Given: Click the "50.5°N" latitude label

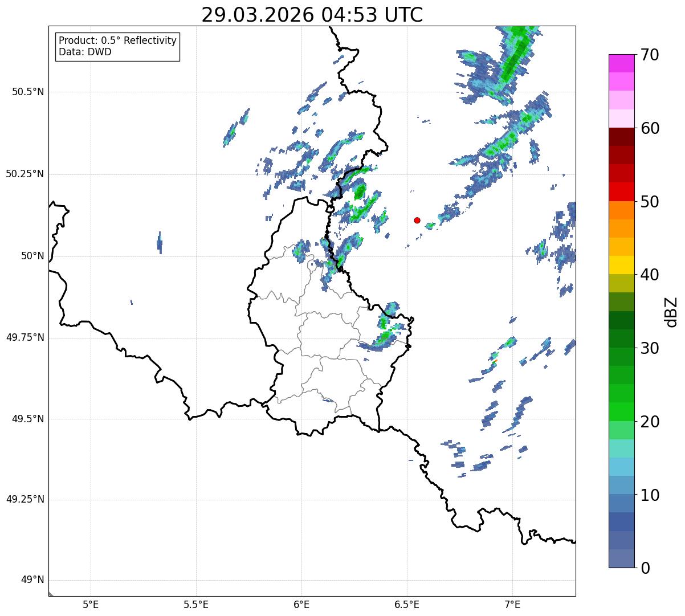Looking at the screenshot, I should pyautogui.click(x=27, y=92).
